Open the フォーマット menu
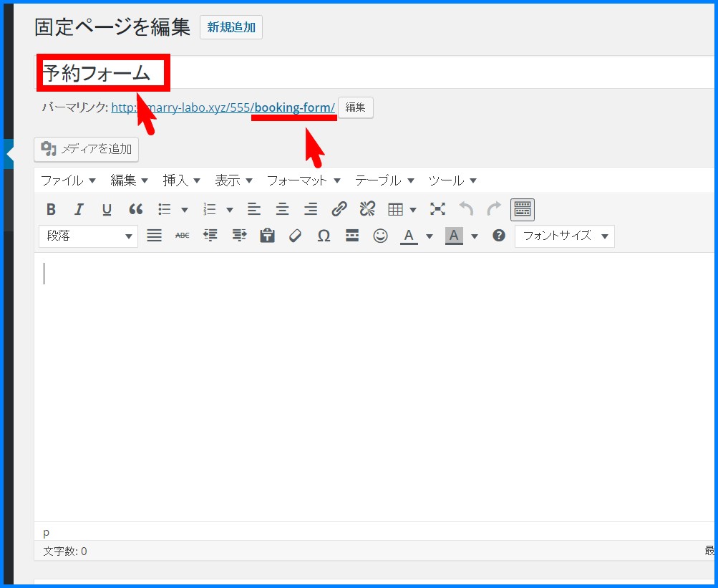Image resolution: width=718 pixels, height=588 pixels. click(x=304, y=180)
